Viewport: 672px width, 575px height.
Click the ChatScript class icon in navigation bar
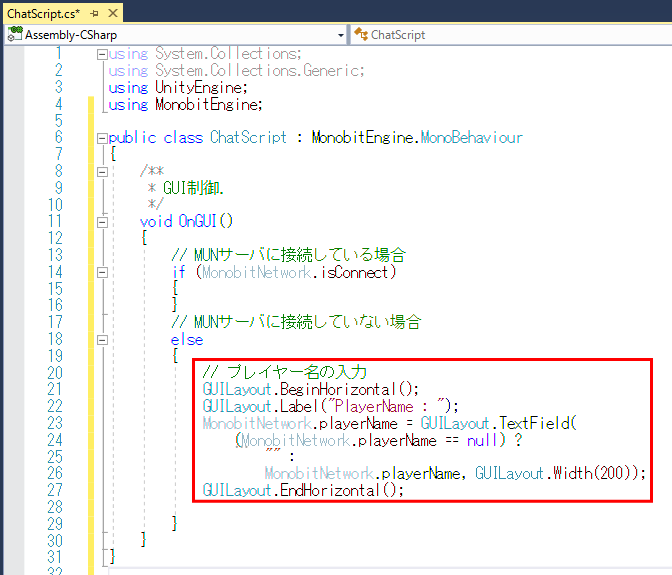click(361, 34)
